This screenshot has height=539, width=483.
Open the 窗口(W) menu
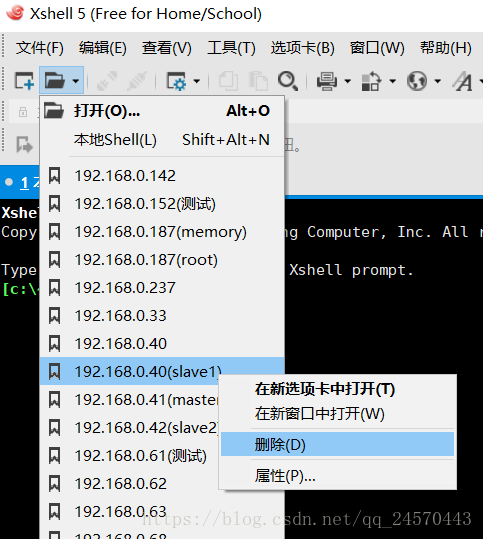[377, 48]
